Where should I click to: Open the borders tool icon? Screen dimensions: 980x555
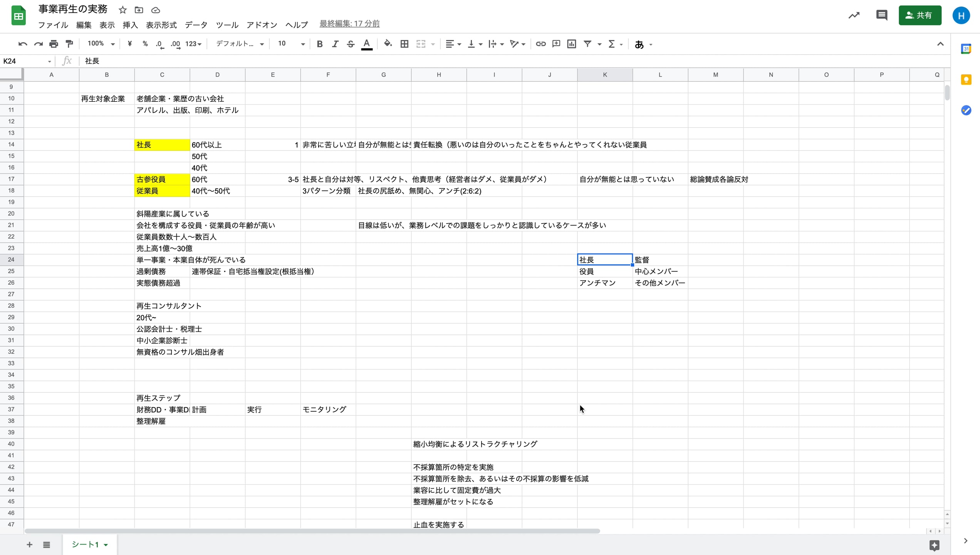pyautogui.click(x=404, y=44)
